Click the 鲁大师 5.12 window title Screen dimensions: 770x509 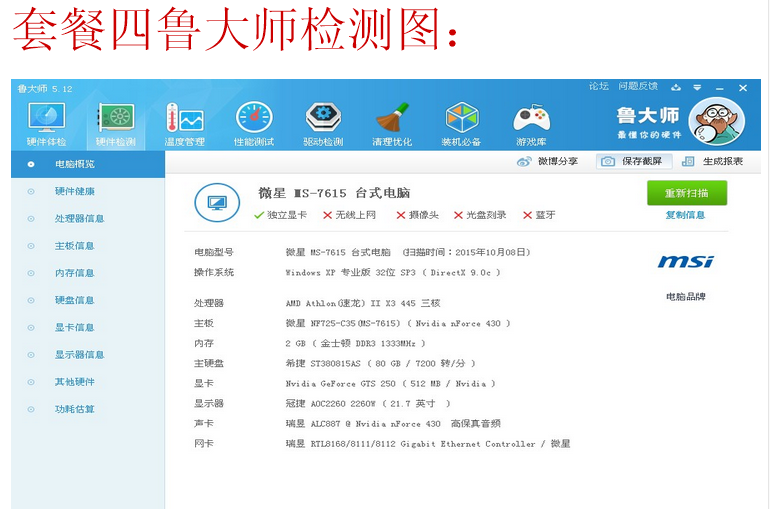click(x=45, y=89)
